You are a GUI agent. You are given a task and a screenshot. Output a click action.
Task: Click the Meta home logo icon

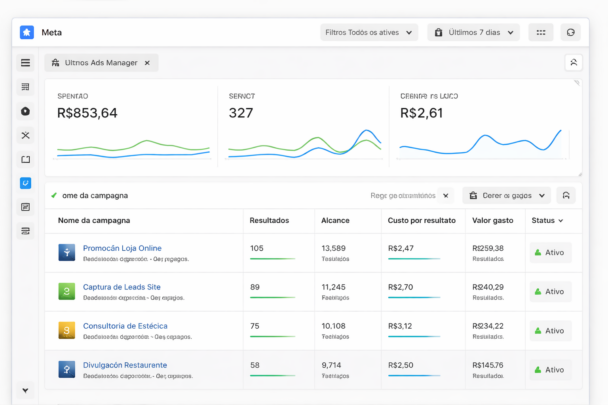click(x=26, y=32)
